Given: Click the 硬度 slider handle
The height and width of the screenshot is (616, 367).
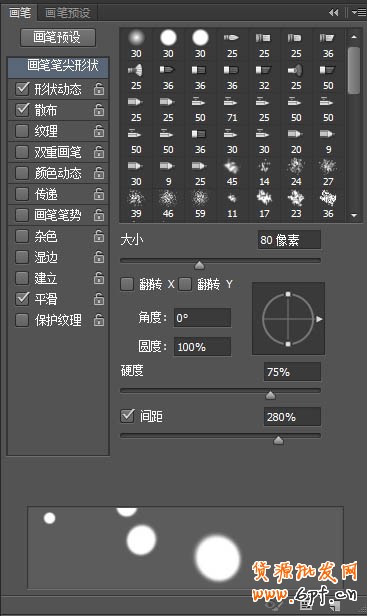Looking at the screenshot, I should tap(270, 395).
